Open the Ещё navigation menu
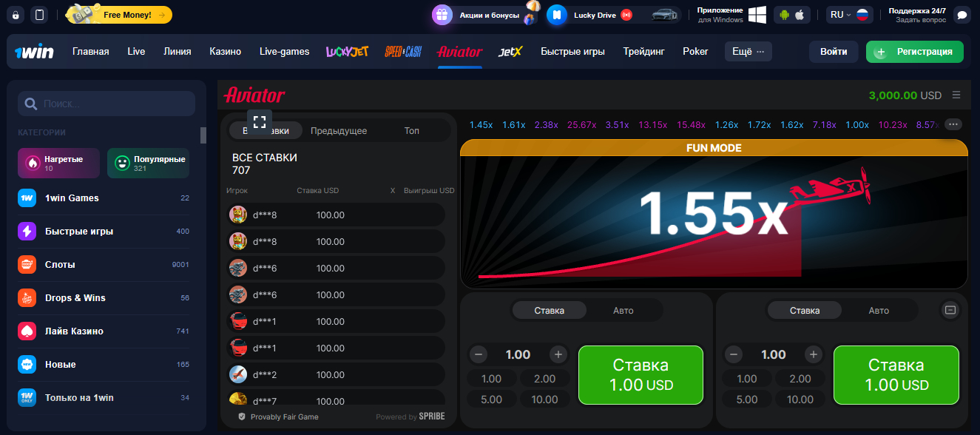 click(x=747, y=51)
